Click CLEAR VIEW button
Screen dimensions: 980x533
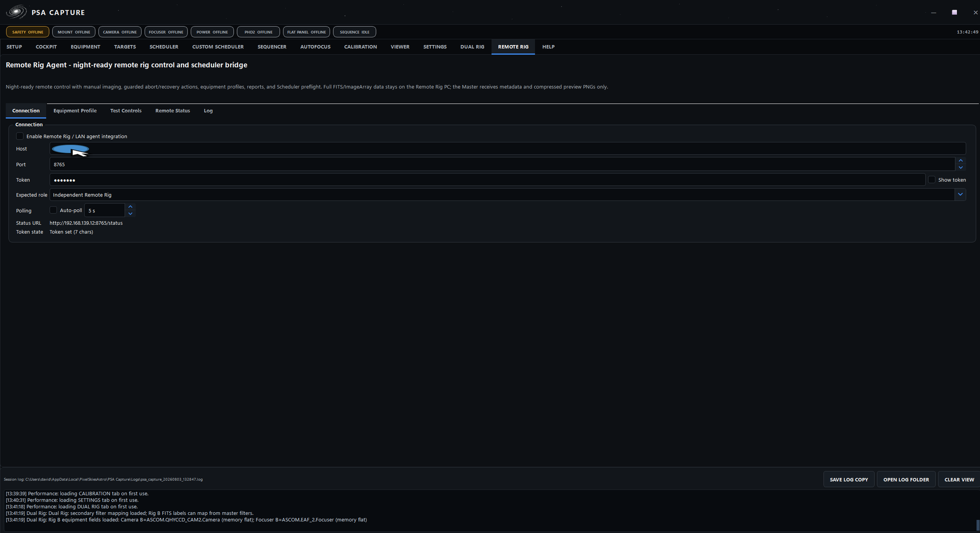959,480
